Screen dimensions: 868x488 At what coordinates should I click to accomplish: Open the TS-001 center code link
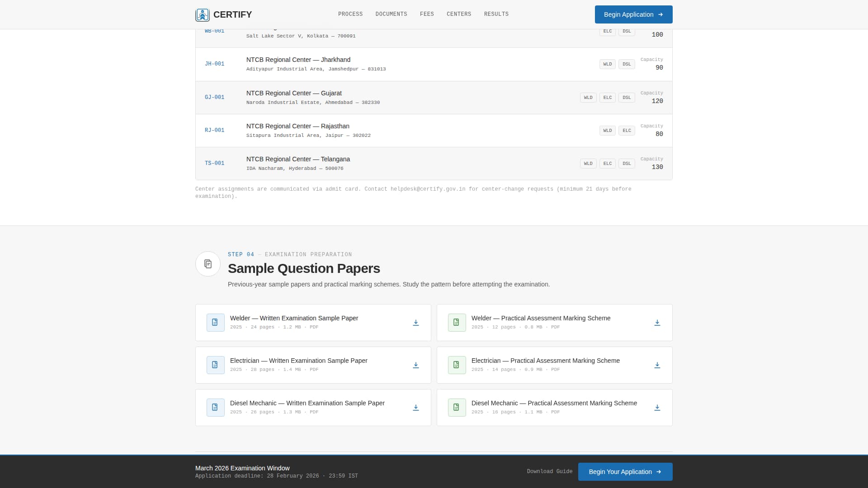point(214,164)
